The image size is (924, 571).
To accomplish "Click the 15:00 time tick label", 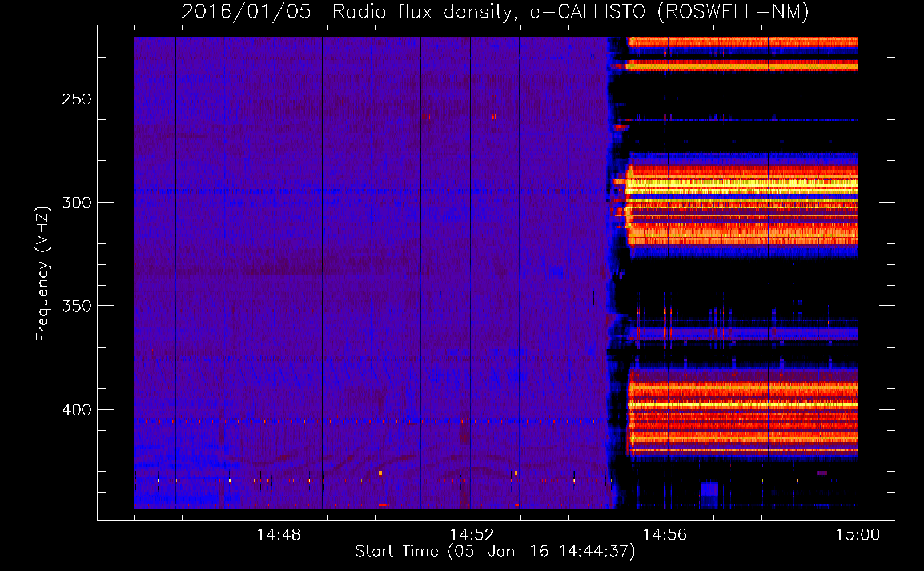I will pos(858,535).
